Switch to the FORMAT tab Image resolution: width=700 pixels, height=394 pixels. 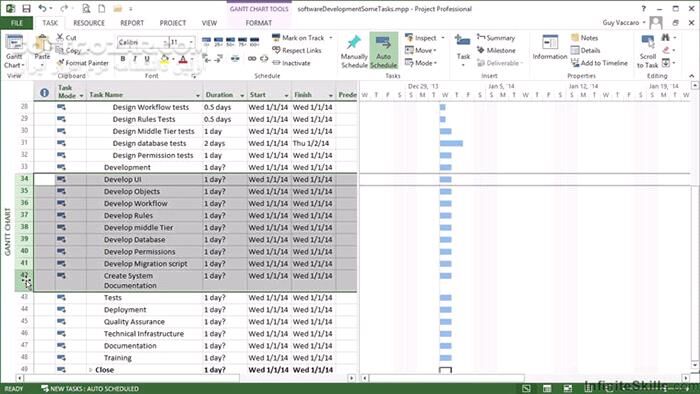(x=258, y=23)
